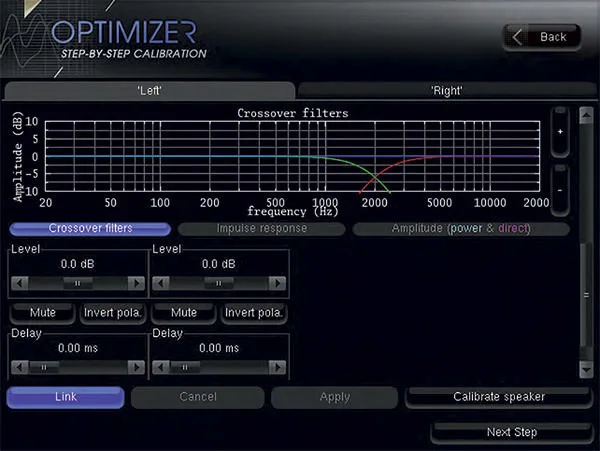Image resolution: width=600 pixels, height=451 pixels.
Task: Click the second Delay value 0.00 ms
Action: 219,348
